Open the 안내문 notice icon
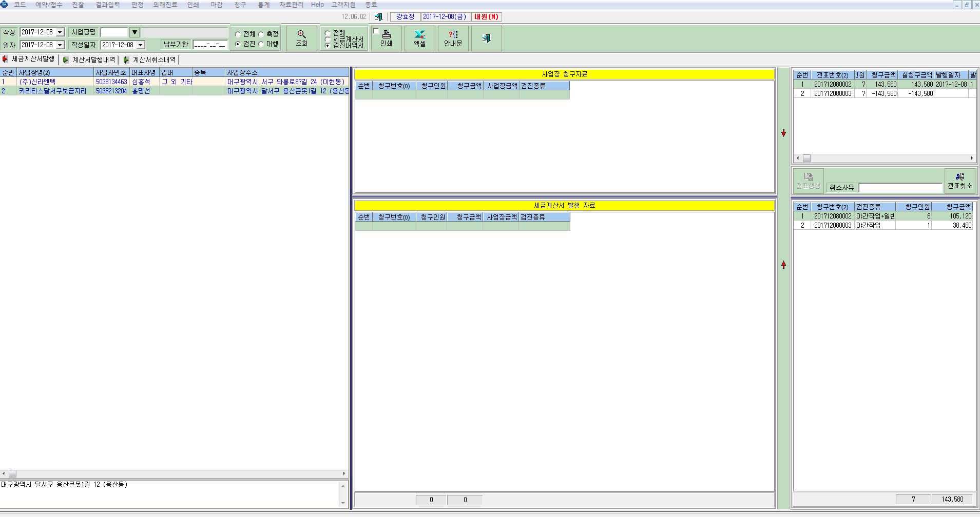This screenshot has height=517, width=980. (x=453, y=38)
